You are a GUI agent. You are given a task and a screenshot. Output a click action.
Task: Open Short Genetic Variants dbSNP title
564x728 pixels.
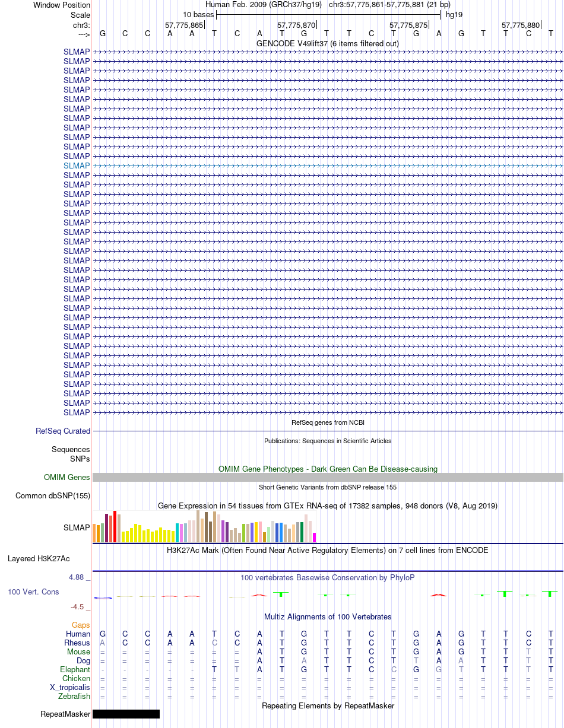(x=328, y=487)
